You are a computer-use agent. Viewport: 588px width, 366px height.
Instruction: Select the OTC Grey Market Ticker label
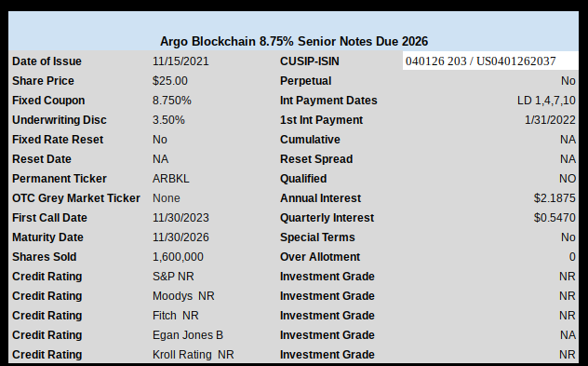(x=76, y=198)
